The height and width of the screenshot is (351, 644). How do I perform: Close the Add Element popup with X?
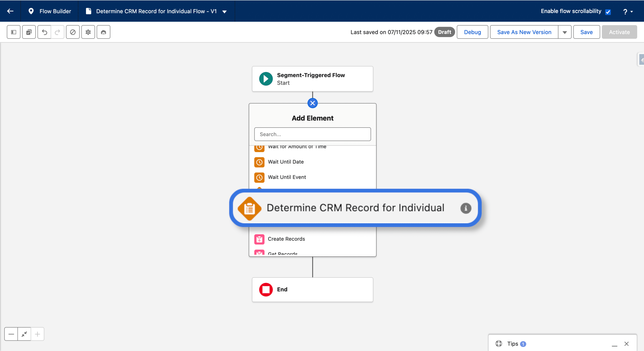coord(312,103)
